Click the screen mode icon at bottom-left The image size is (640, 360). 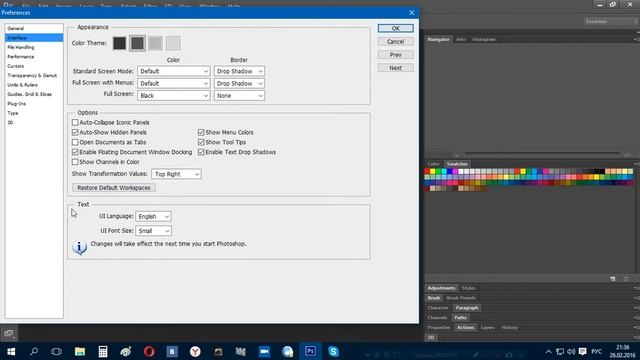click(9, 333)
